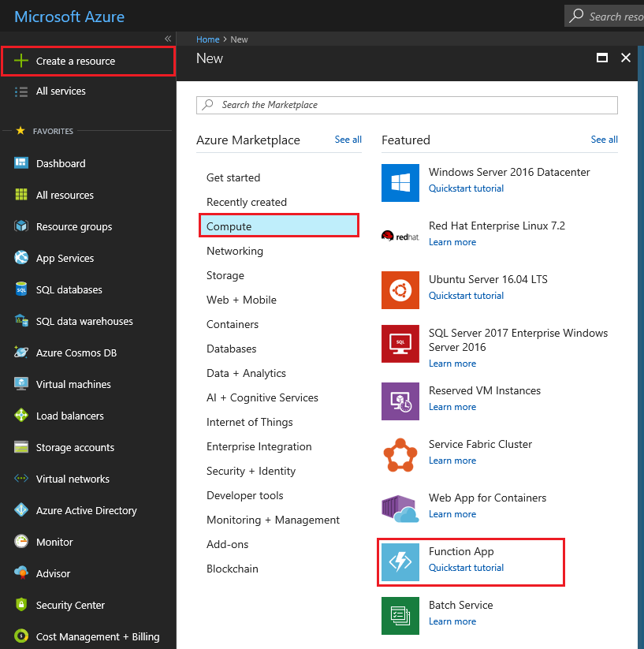Select the Compute category
The image size is (644, 649).
[229, 225]
